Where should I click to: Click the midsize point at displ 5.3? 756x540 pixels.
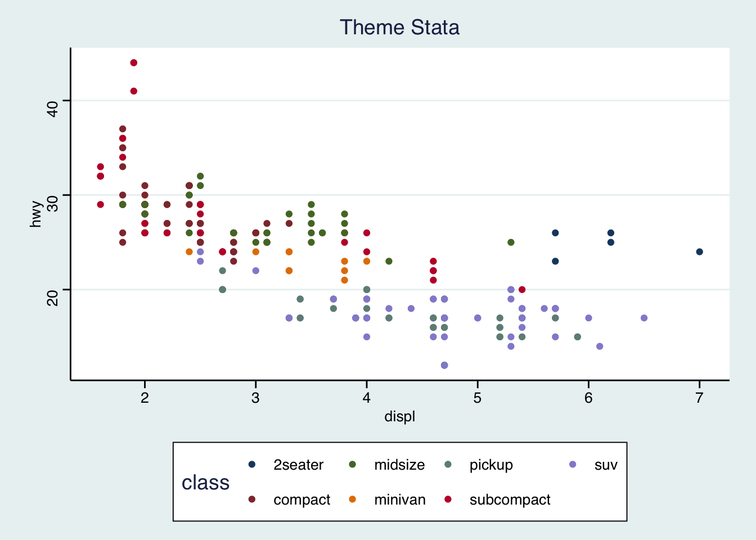click(x=511, y=242)
